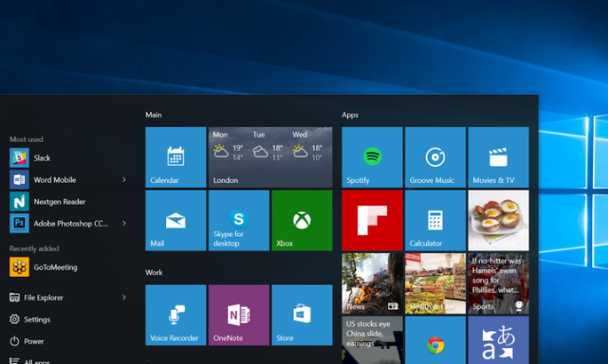Expand File Explorer jump list arrow
This screenshot has width=608, height=364.
click(124, 297)
